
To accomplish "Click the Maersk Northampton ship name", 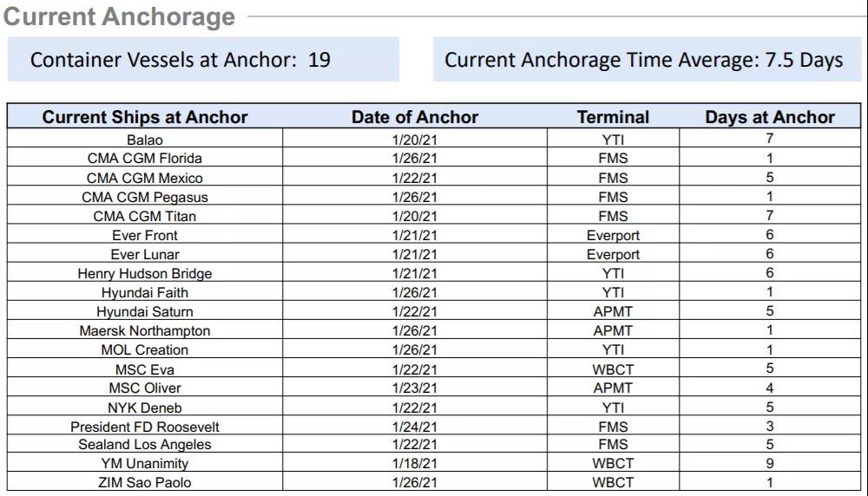I will tap(145, 330).
